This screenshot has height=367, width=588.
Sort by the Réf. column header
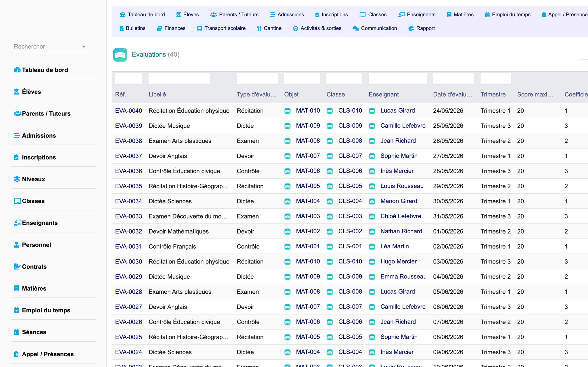point(121,94)
